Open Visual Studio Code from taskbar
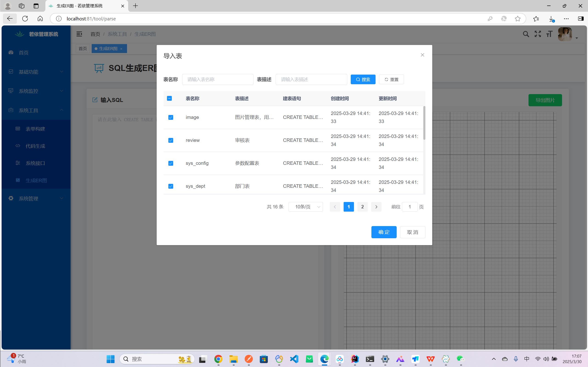 pos(294,359)
